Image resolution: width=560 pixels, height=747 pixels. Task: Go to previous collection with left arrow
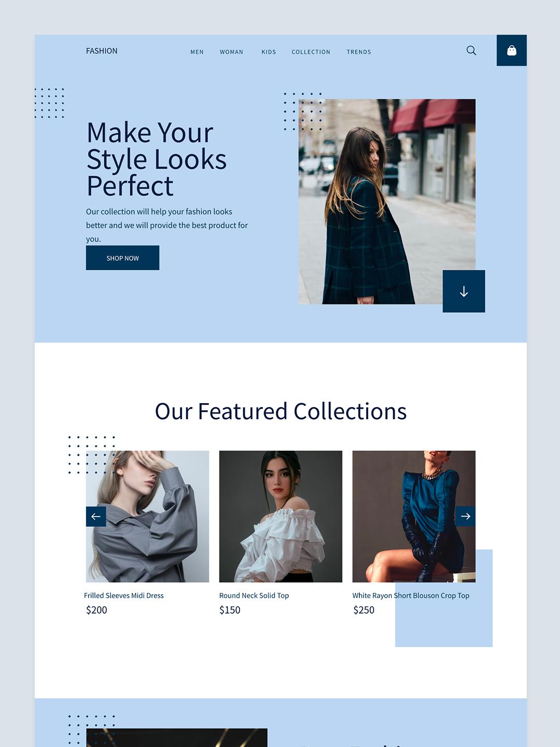coord(96,516)
